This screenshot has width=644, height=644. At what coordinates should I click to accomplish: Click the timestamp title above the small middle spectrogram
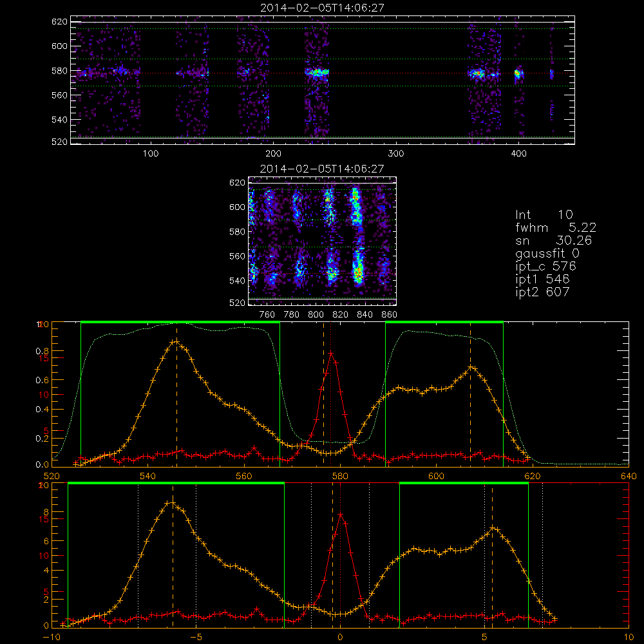click(322, 169)
